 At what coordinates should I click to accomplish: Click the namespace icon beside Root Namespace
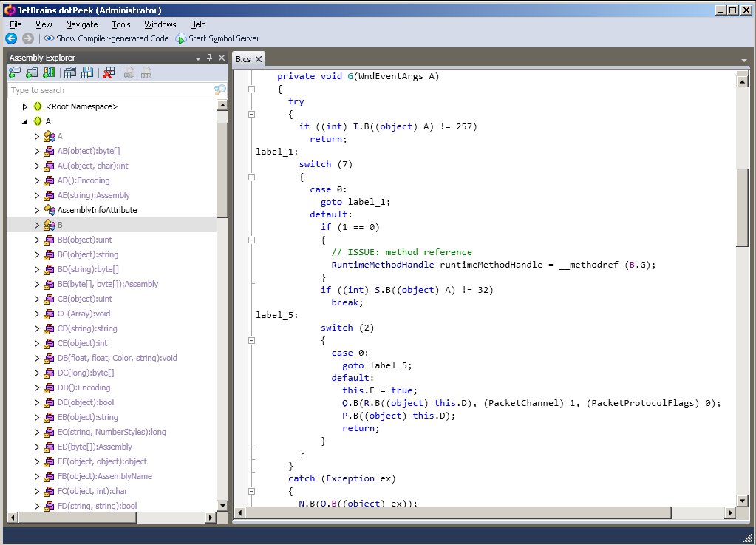38,106
